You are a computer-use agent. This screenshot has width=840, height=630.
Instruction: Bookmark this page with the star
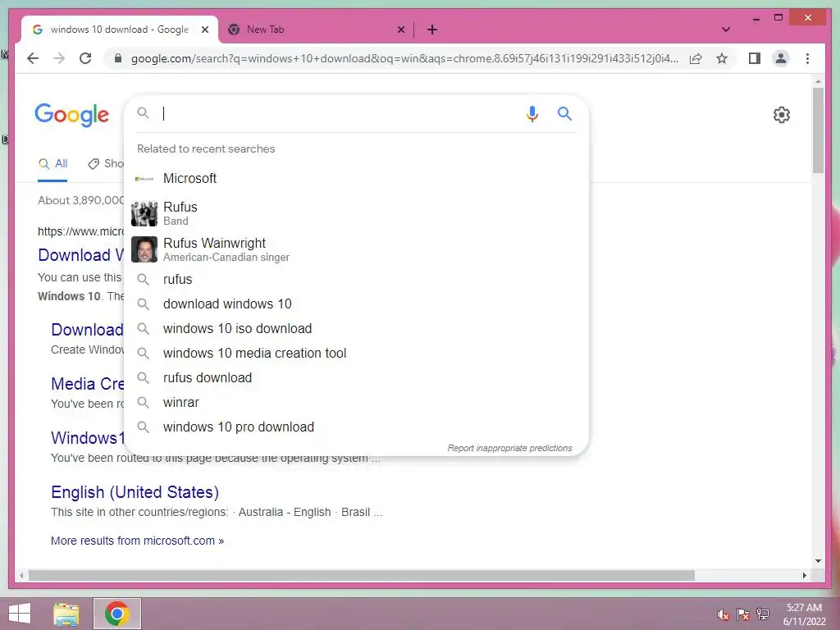coord(722,58)
